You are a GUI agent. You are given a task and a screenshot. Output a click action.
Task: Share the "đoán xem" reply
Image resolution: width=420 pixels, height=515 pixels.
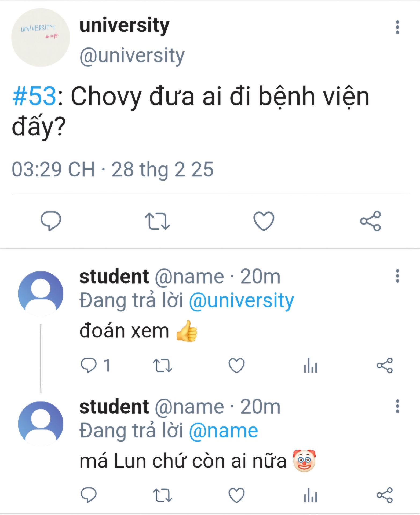[385, 366]
